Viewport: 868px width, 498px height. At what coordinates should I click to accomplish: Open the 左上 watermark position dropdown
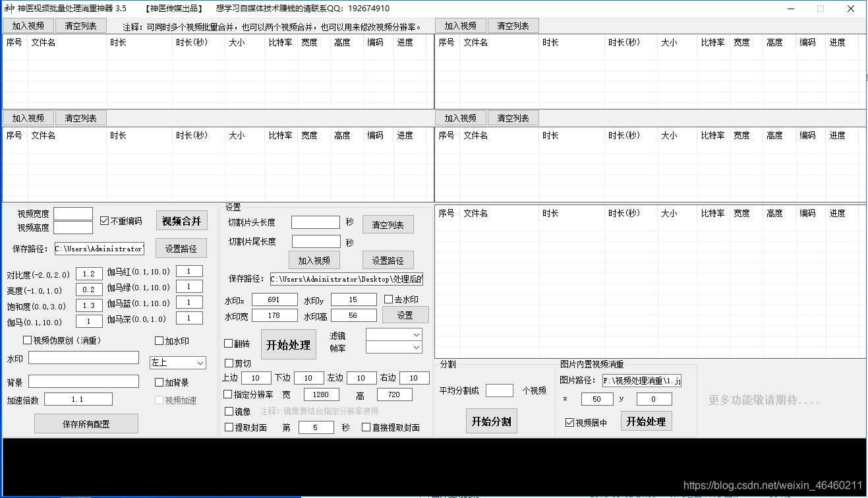(177, 362)
